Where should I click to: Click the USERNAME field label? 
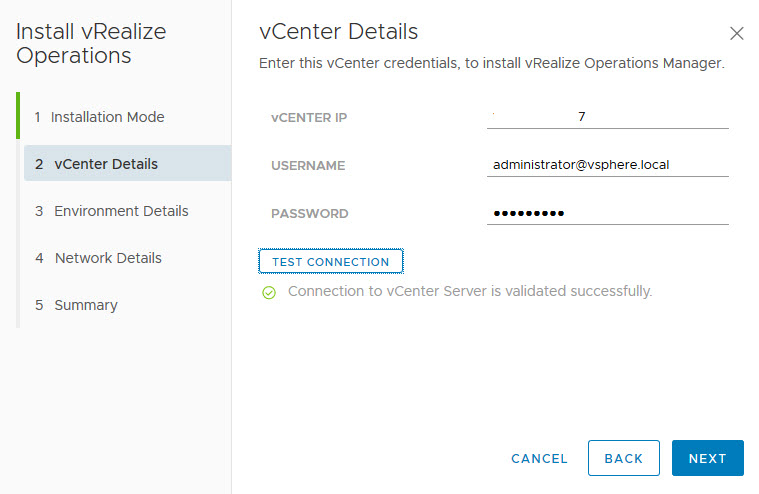point(308,166)
